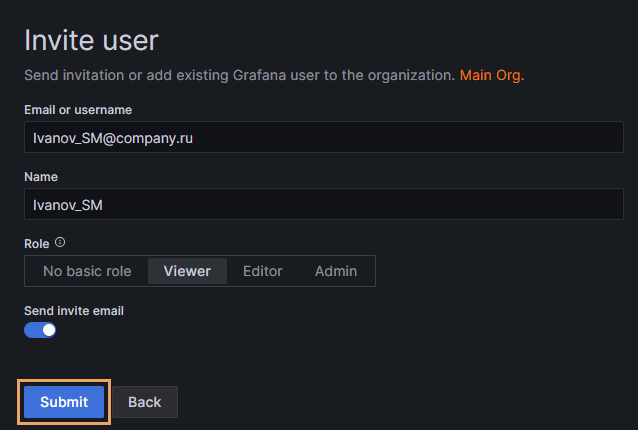Open the Main Org. link

coord(491,75)
